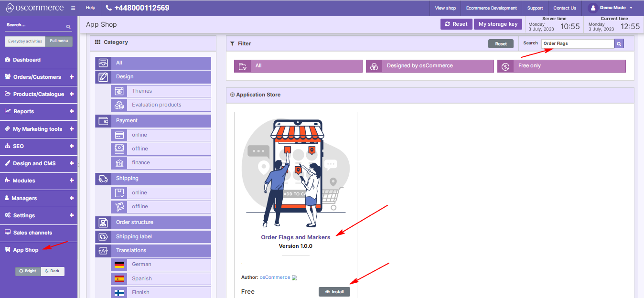
Task: Click the Order Flags and Markers app thumbnail
Action: tap(295, 173)
